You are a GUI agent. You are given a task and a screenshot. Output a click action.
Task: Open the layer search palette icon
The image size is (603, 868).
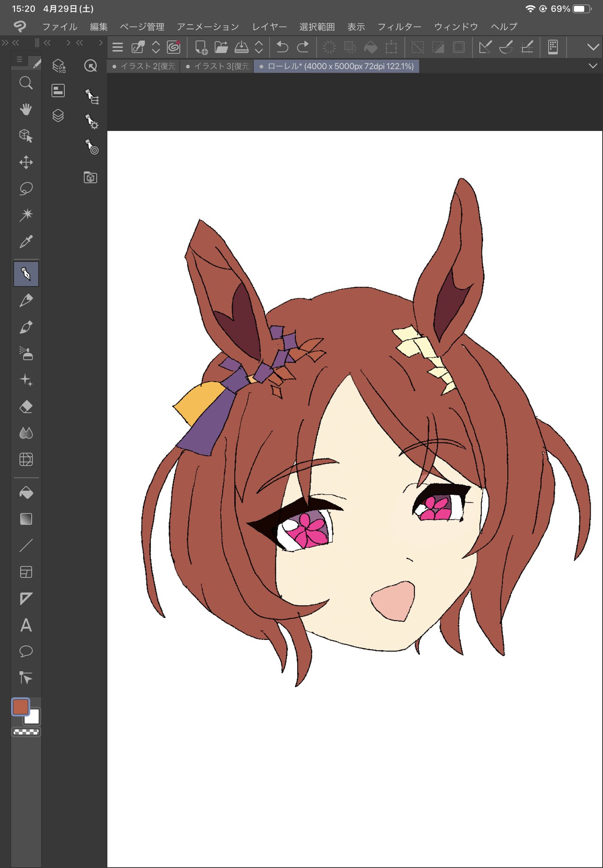click(58, 66)
